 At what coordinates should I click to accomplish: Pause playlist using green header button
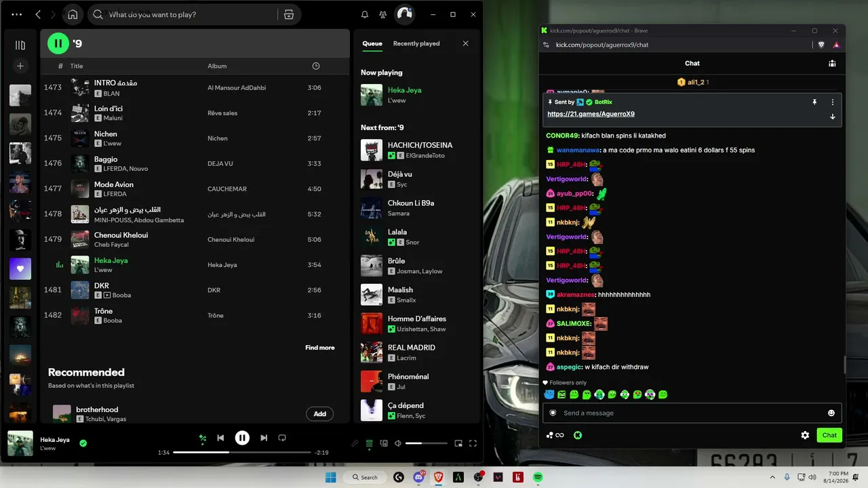pos(58,43)
